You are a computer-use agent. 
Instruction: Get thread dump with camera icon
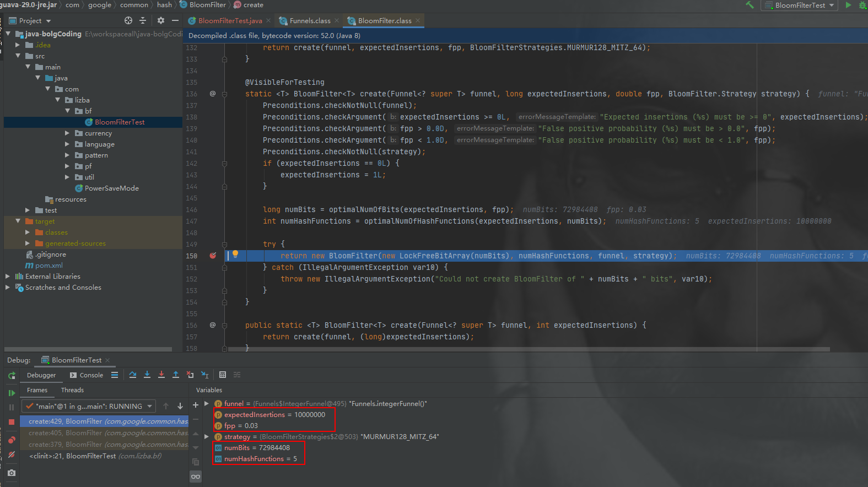(x=12, y=473)
